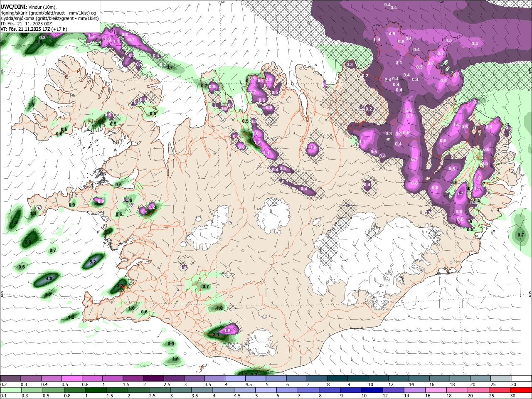Click the bright pink snow swatch at 0.5

coord(71,378)
